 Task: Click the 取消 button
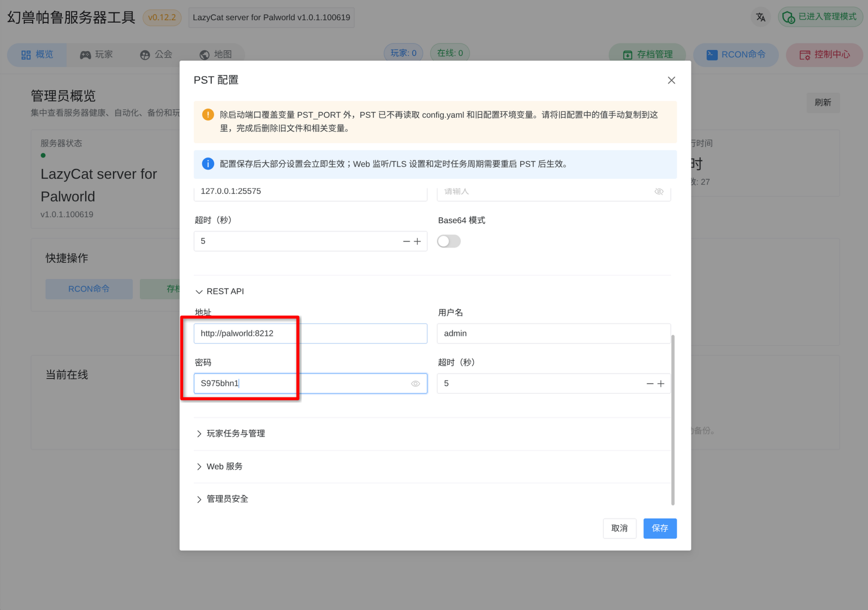619,528
